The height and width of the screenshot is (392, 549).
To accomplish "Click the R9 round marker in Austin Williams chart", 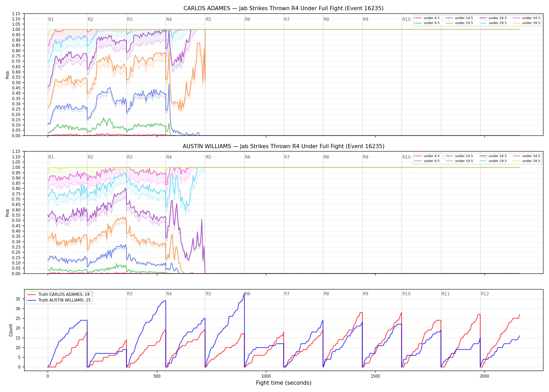I will (365, 157).
